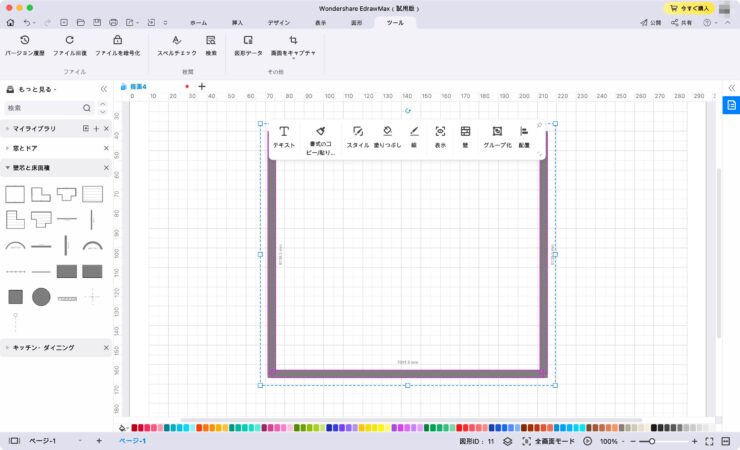Collapse the left library panel chevrons
Screen dimensions: 740x450
tap(104, 89)
